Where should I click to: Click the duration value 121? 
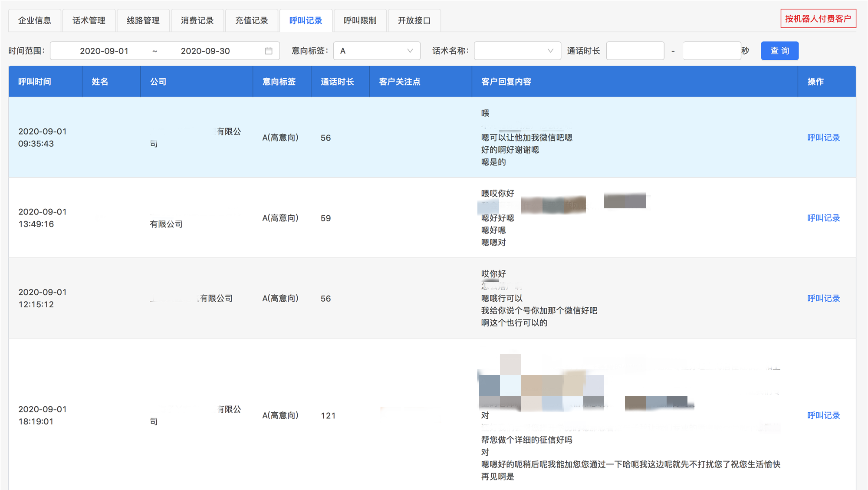328,416
